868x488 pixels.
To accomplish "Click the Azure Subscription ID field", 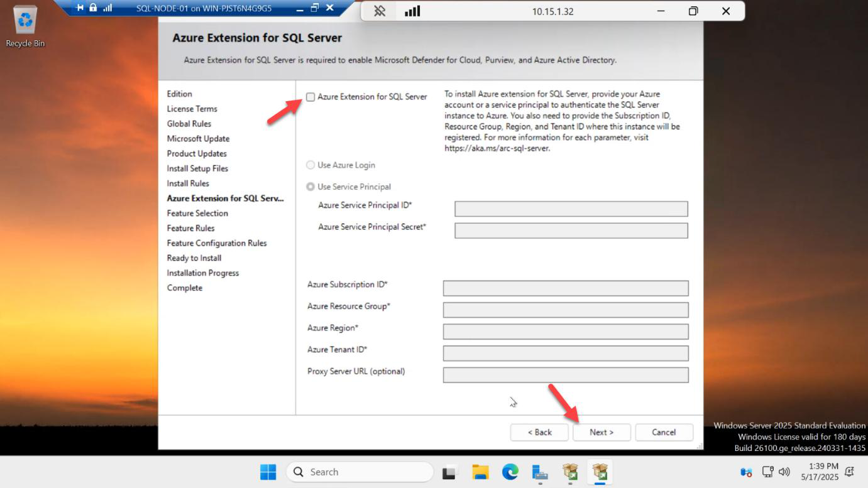I will click(566, 288).
